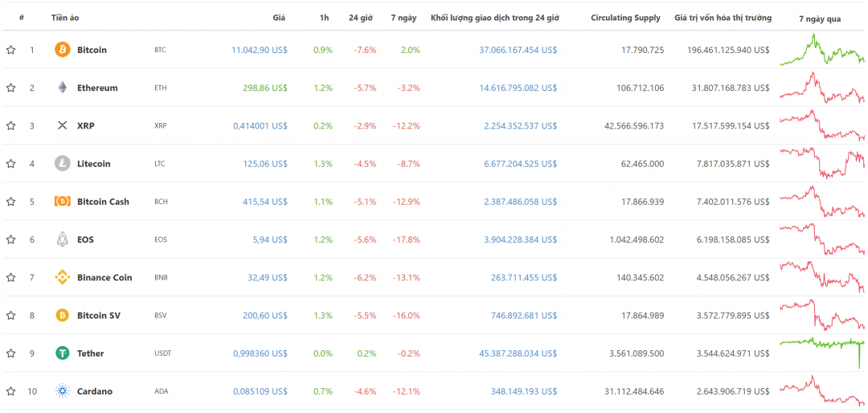
Task: Click the Tether green logo icon
Action: click(x=63, y=354)
